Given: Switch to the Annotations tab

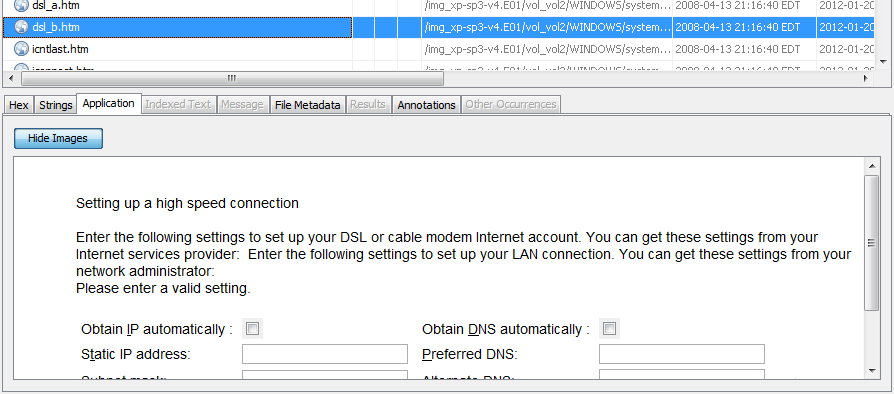Looking at the screenshot, I should [426, 105].
